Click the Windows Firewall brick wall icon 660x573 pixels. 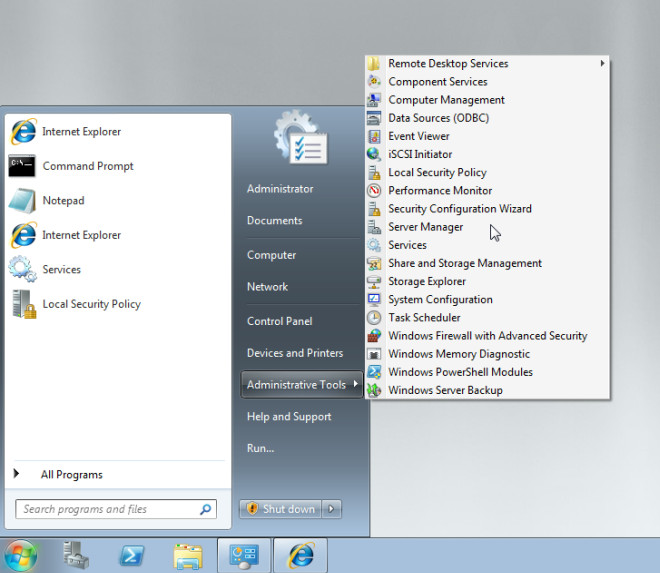point(374,336)
